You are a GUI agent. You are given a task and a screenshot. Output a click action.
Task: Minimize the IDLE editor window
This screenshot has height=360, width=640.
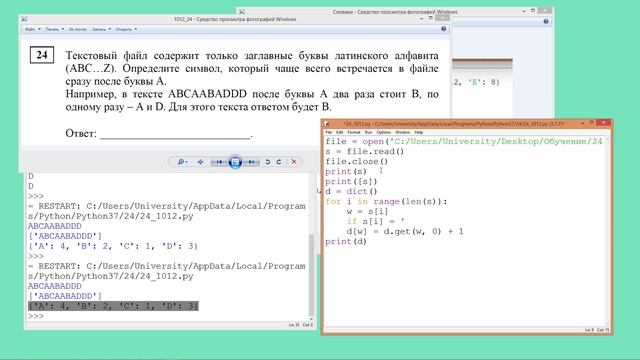(583, 123)
